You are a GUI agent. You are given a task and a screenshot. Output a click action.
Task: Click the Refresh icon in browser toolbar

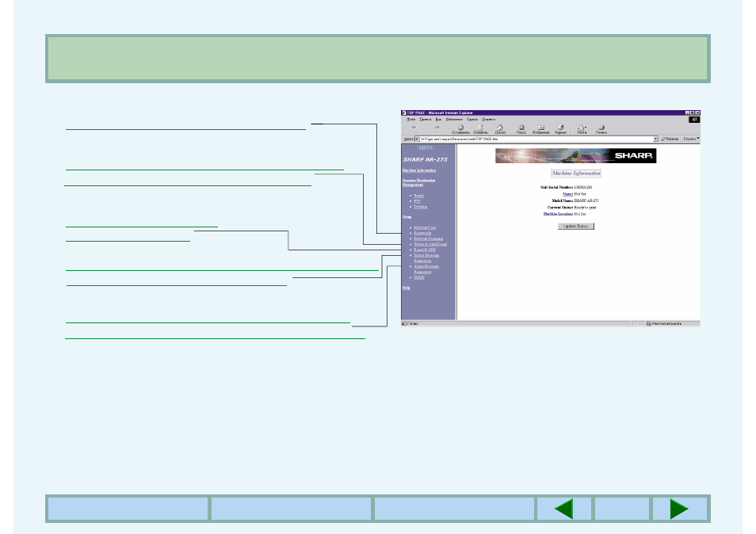click(480, 129)
